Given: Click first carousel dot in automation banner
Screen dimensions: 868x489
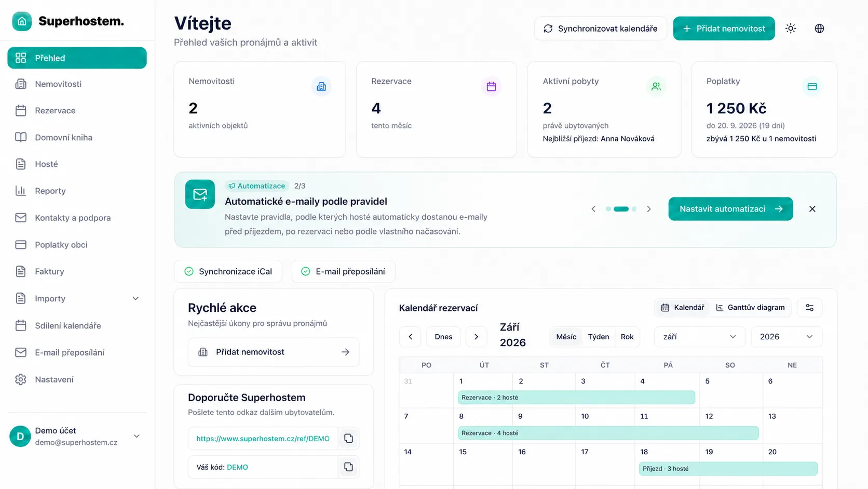Looking at the screenshot, I should [x=608, y=209].
